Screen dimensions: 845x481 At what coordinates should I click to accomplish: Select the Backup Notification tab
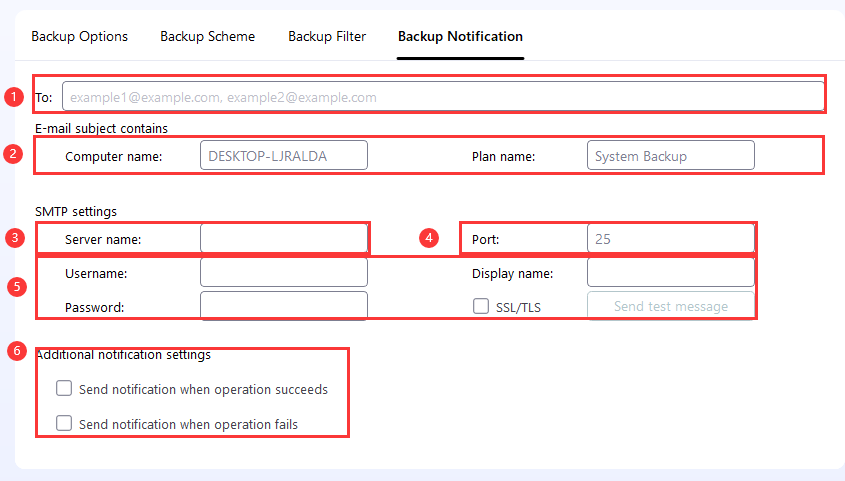(x=460, y=37)
